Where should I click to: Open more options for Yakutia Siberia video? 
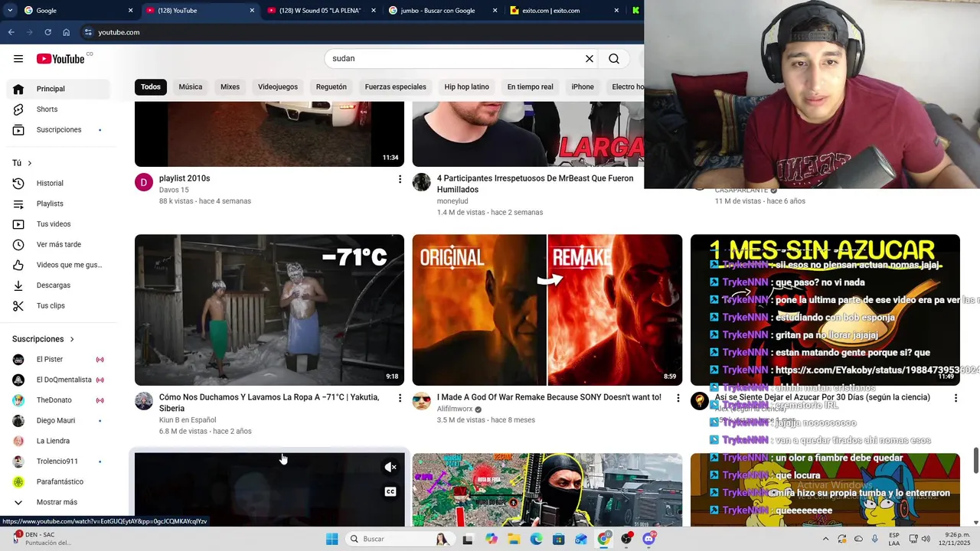[400, 398]
